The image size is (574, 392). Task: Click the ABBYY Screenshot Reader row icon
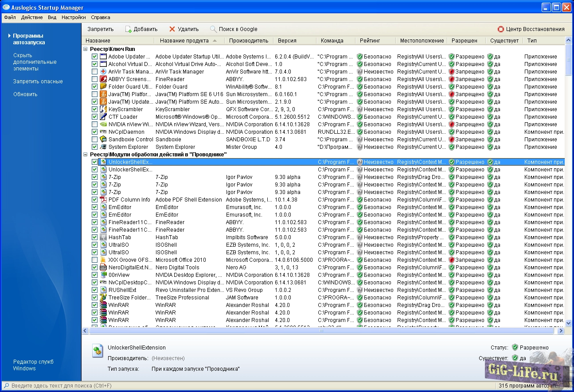click(x=103, y=79)
